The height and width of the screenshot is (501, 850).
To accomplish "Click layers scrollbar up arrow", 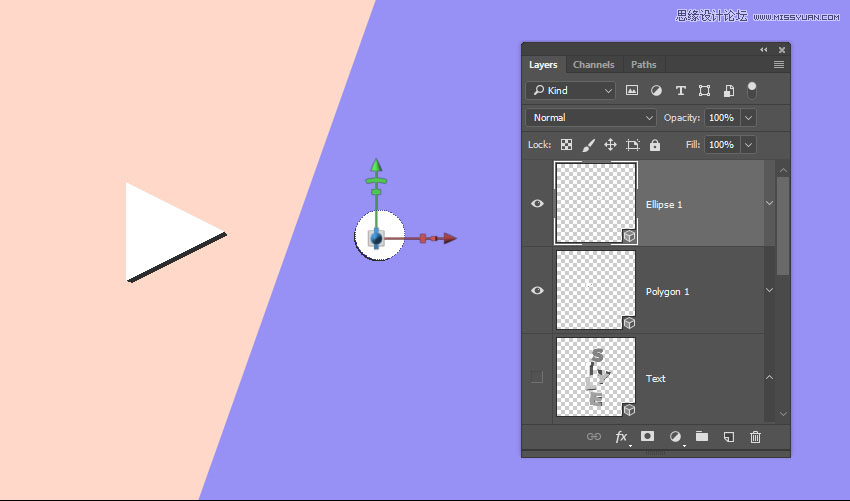I will point(783,170).
